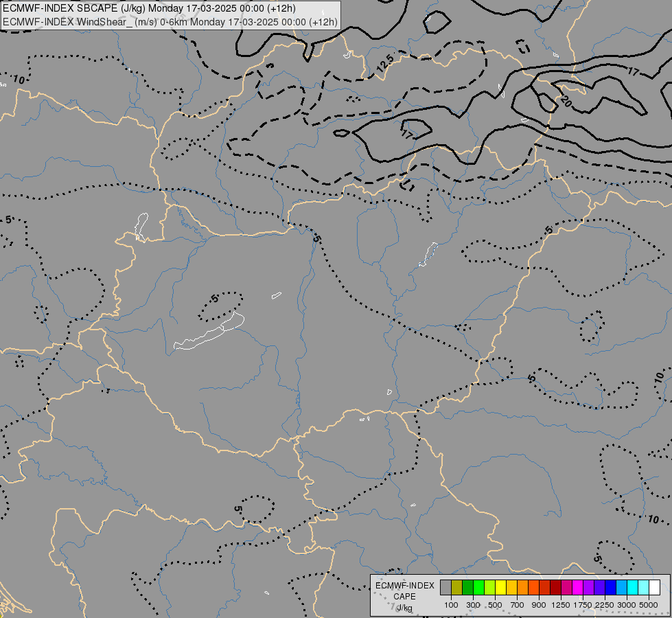Click the 1250 legend value
The width and height of the screenshot is (672, 618).
pyautogui.click(x=561, y=605)
